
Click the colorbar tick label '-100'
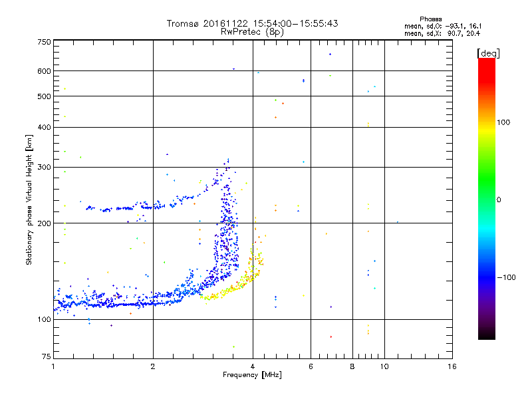506,277
